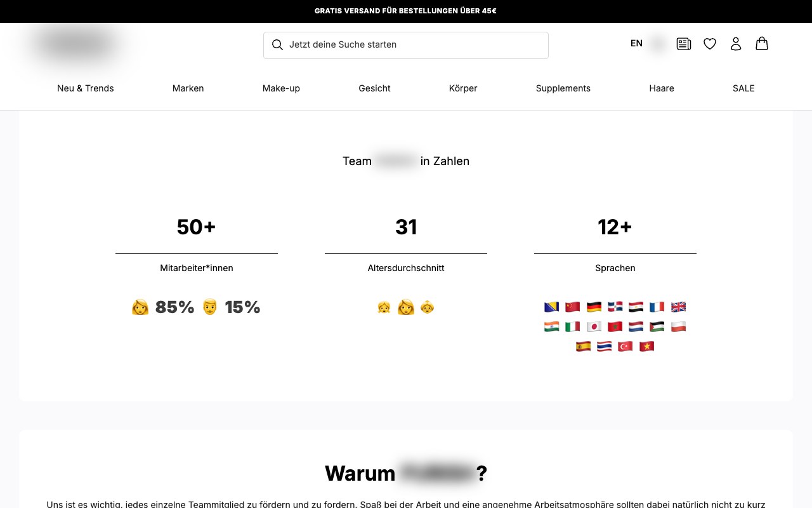
Task: Focus the Jetzt deine Suche starten field
Action: (406, 45)
